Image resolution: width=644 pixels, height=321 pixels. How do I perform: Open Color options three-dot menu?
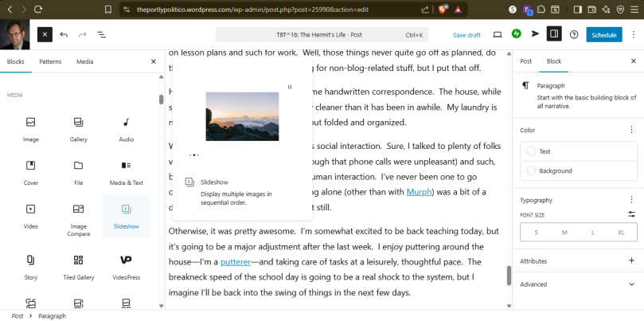(x=631, y=130)
